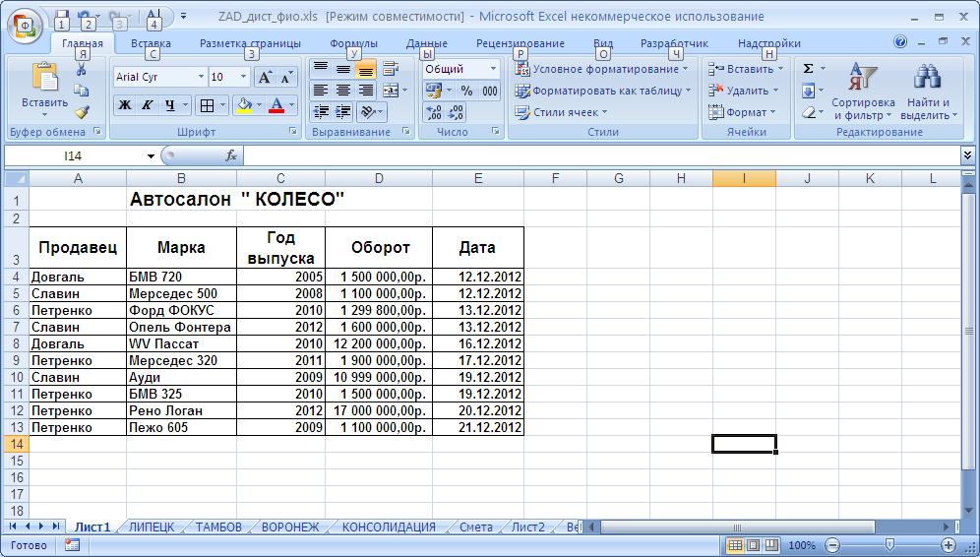This screenshot has width=980, height=557.
Task: Click the Cut scissors icon
Action: pos(82,70)
